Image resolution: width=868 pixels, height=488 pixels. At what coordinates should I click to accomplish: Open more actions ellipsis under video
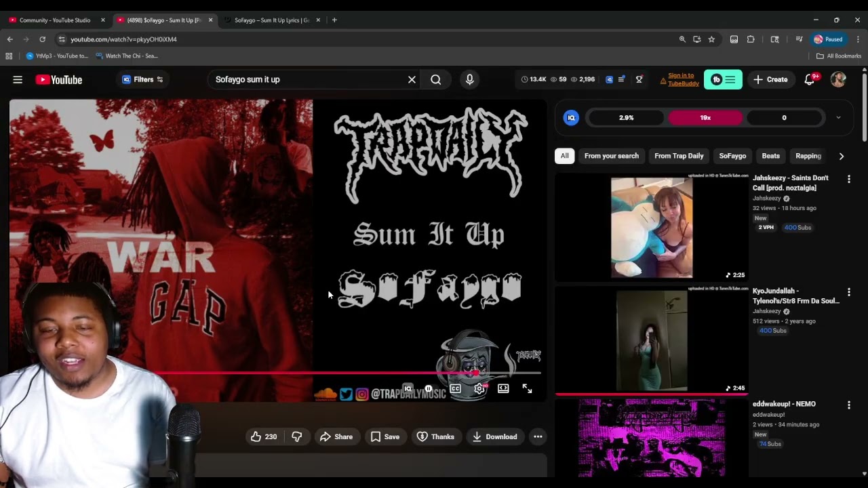coord(538,436)
